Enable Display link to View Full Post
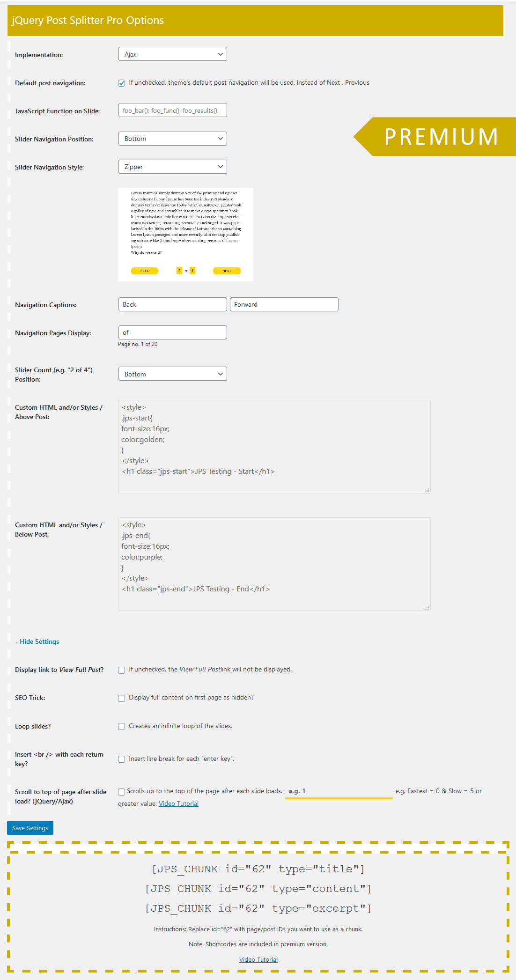This screenshot has height=980, width=516. tap(121, 670)
